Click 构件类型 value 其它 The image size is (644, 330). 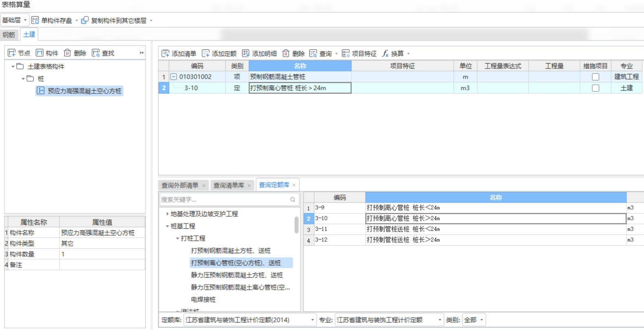102,244
